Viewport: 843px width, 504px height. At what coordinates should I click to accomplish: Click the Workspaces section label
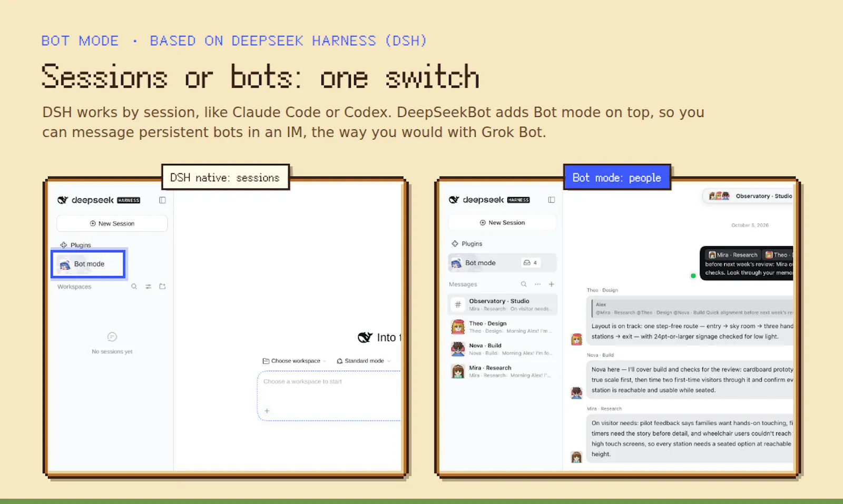click(74, 286)
